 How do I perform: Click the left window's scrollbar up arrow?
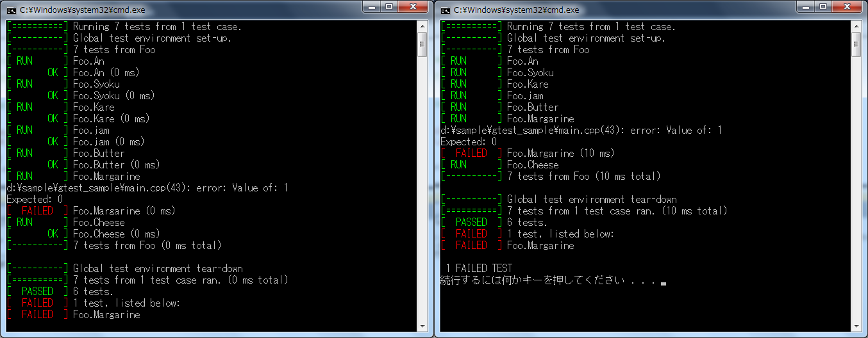pos(422,26)
